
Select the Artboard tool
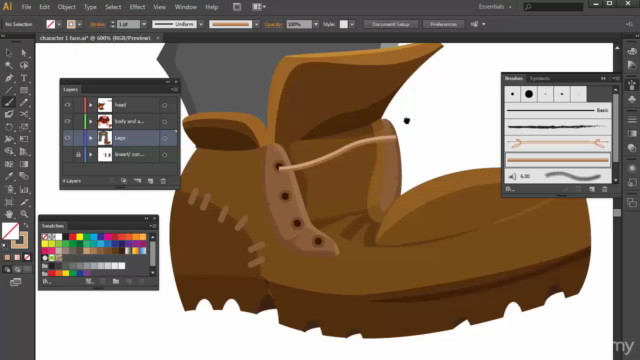[x=9, y=202]
